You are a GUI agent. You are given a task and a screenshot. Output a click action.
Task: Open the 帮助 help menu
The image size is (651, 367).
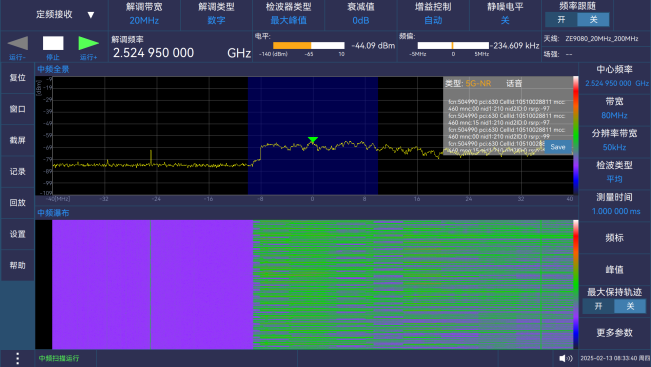(x=17, y=265)
